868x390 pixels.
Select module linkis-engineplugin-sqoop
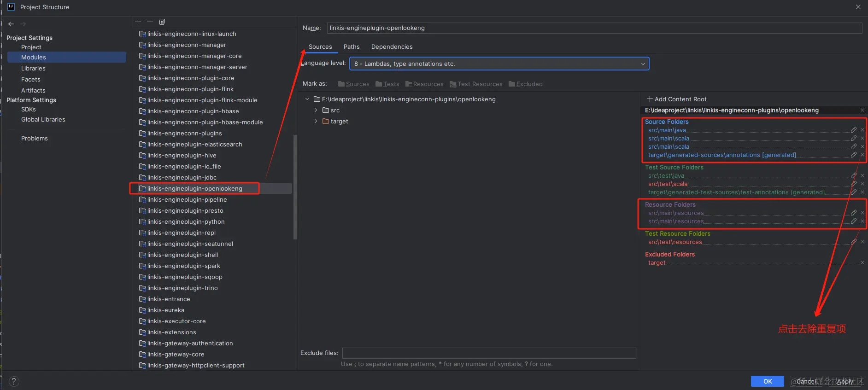tap(185, 277)
